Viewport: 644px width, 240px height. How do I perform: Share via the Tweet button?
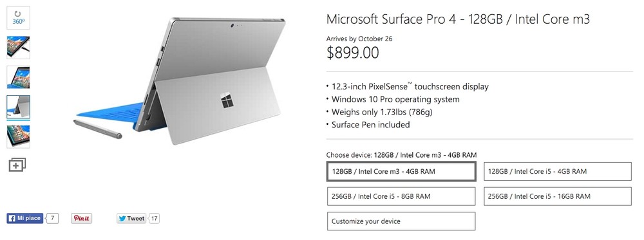132,218
